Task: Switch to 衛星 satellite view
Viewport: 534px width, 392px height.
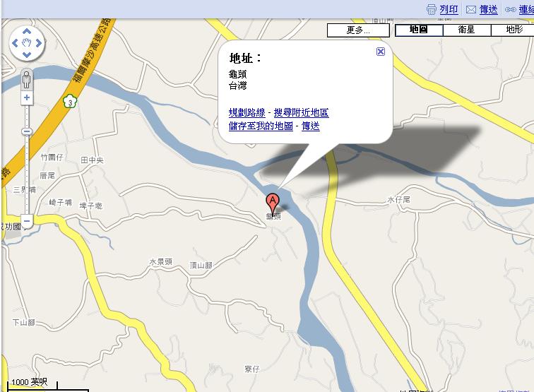Action: [x=467, y=30]
